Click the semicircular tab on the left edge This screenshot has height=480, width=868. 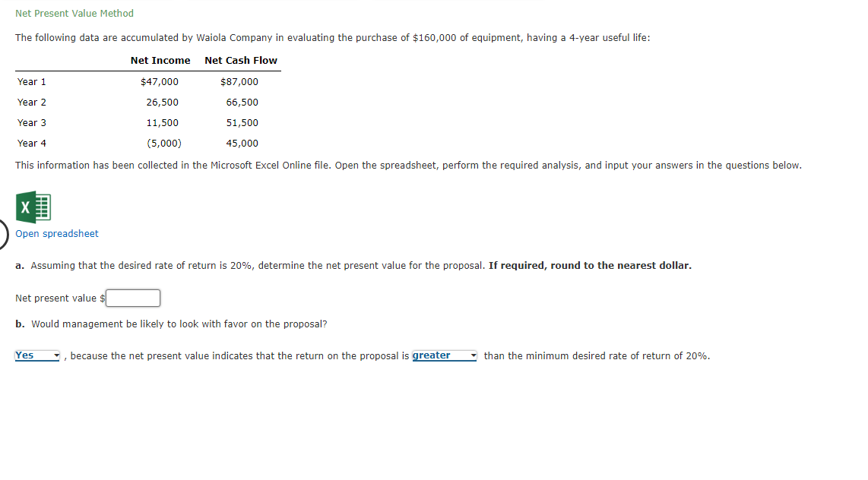click(x=2, y=234)
